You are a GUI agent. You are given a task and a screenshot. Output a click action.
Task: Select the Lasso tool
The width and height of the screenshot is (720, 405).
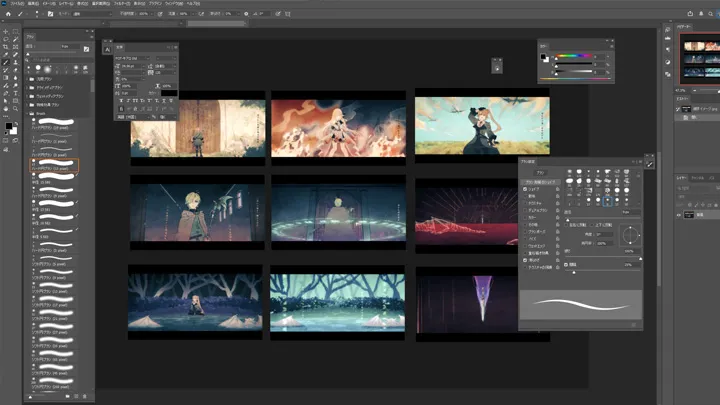(x=6, y=39)
